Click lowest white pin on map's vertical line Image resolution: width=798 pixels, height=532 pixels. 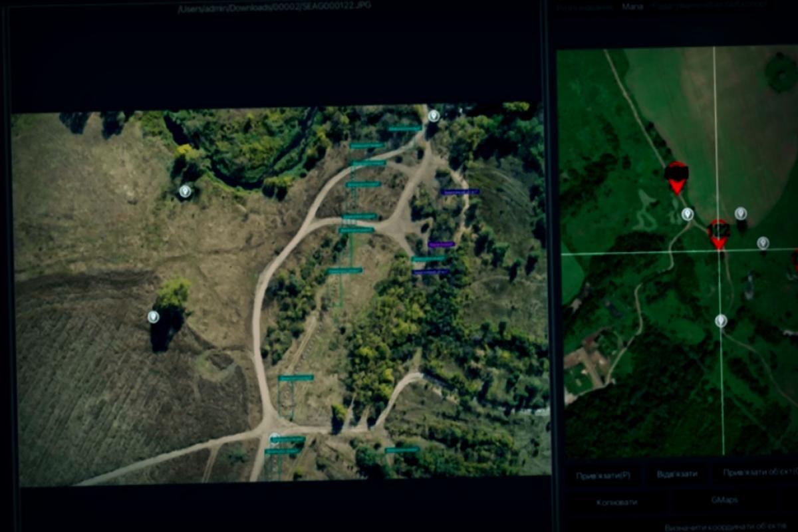[x=721, y=321]
